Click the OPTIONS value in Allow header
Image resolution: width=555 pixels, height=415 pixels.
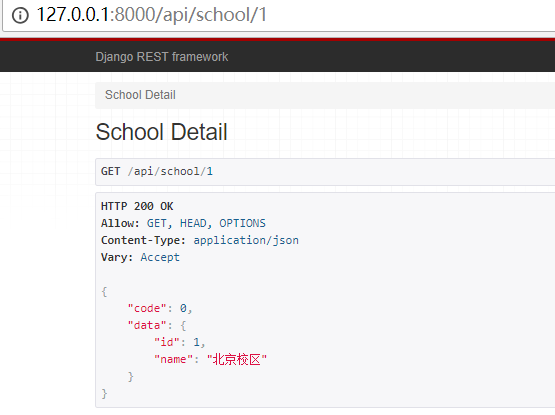click(242, 223)
